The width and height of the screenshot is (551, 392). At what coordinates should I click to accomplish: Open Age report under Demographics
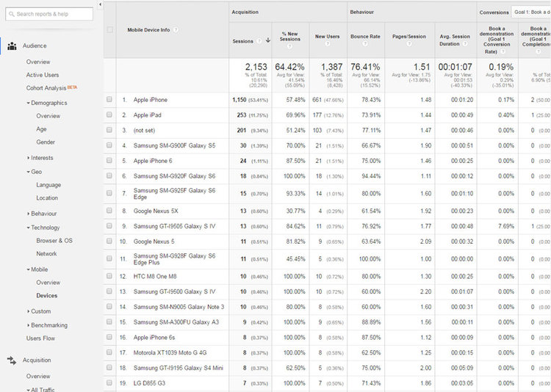[x=41, y=129]
